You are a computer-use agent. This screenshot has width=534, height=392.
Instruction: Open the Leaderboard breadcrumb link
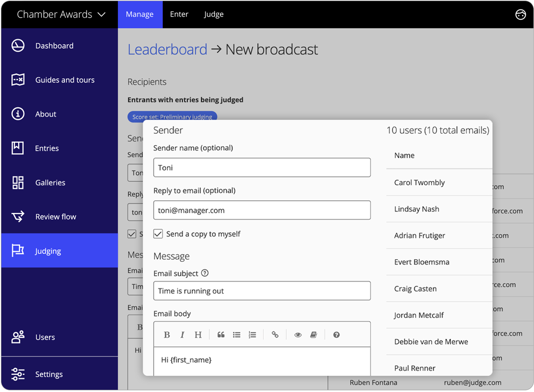(167, 50)
